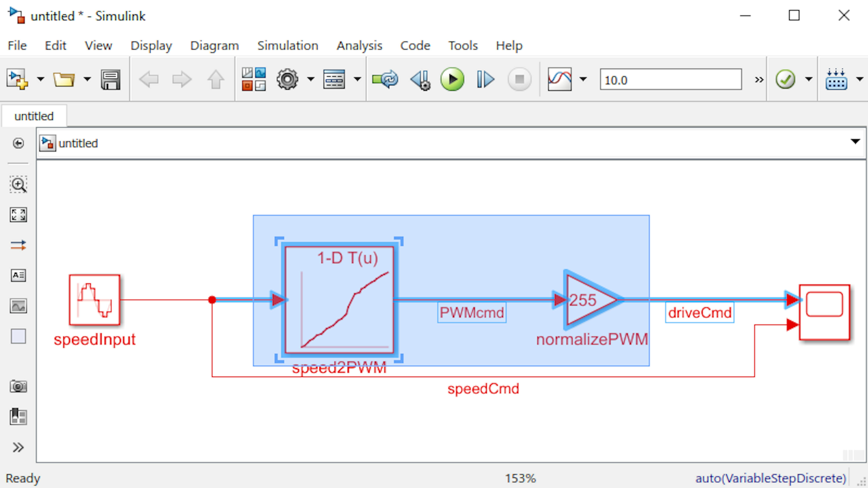Select the Zoom In tool
Viewport: 868px width, 488px height.
[18, 184]
